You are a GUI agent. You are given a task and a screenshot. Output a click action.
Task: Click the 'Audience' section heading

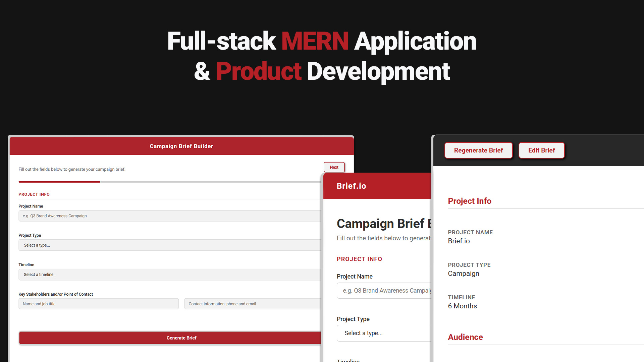coord(466,337)
